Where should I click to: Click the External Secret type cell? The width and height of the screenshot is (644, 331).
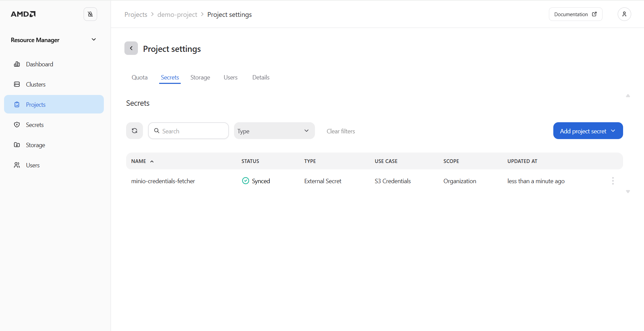pos(323,181)
